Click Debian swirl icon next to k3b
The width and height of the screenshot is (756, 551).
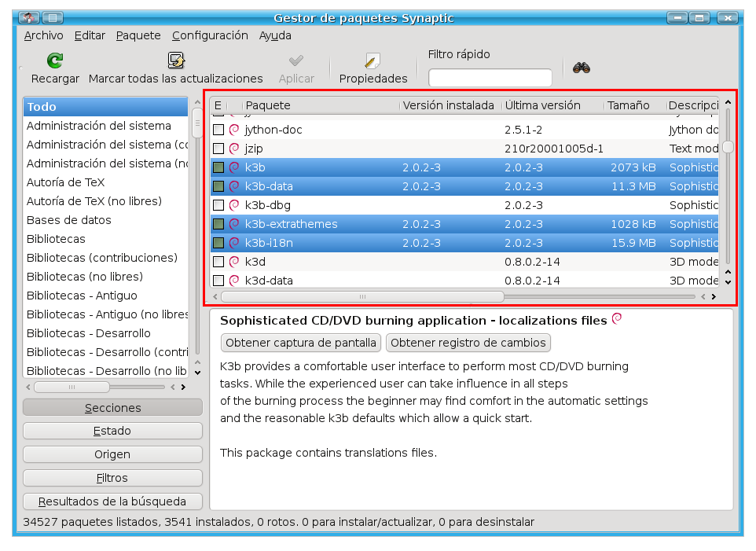point(234,167)
